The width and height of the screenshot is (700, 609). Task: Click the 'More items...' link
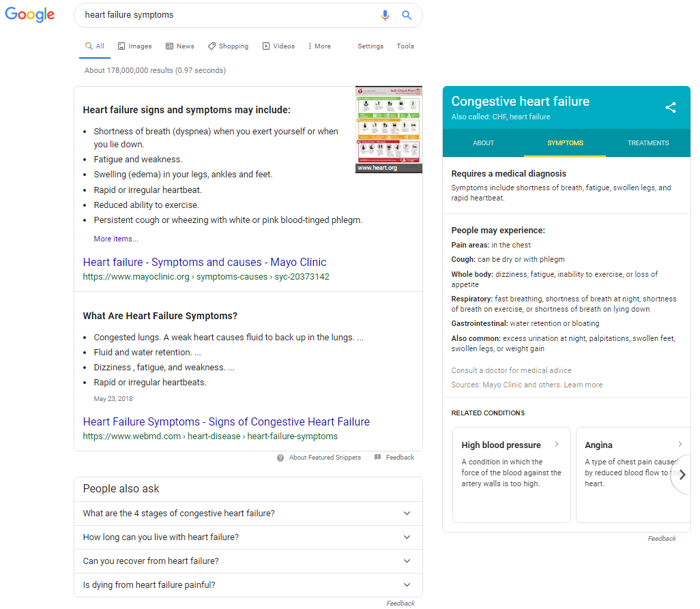(x=116, y=239)
